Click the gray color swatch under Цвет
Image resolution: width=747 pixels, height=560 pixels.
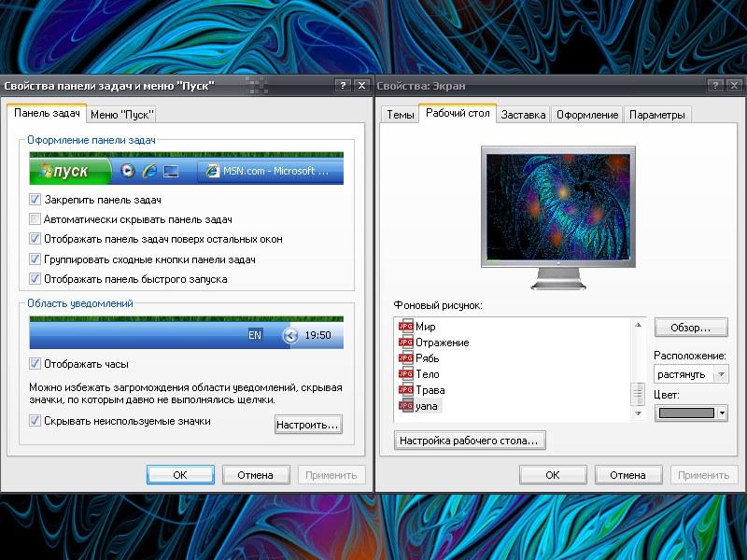[x=686, y=413]
